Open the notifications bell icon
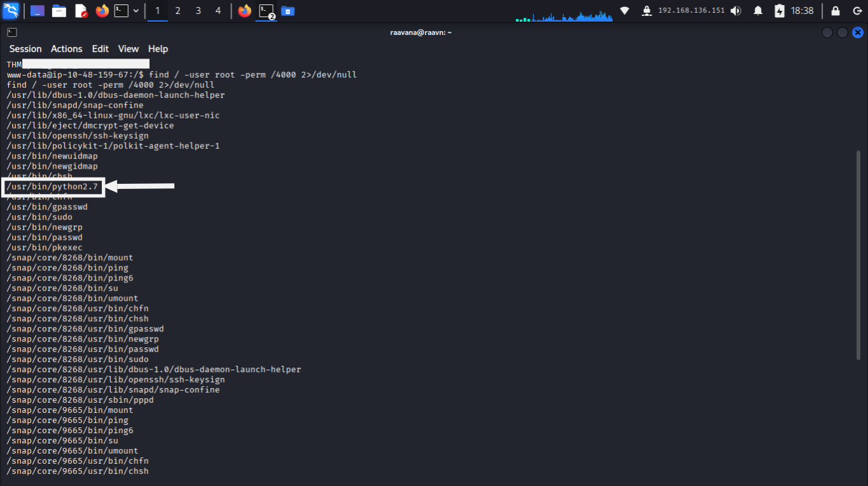The height and width of the screenshot is (486, 868). 758,11
